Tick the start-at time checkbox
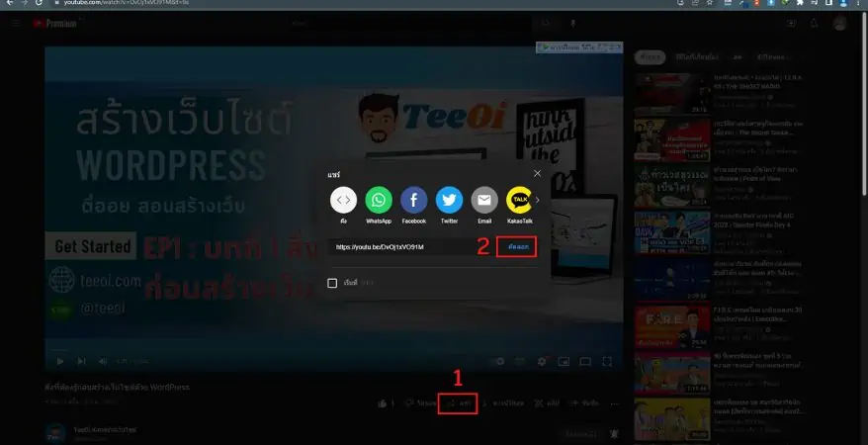The image size is (868, 445). (332, 283)
